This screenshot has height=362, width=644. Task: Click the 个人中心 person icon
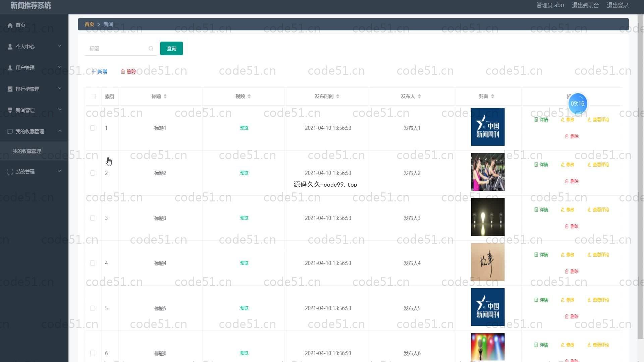(x=10, y=47)
